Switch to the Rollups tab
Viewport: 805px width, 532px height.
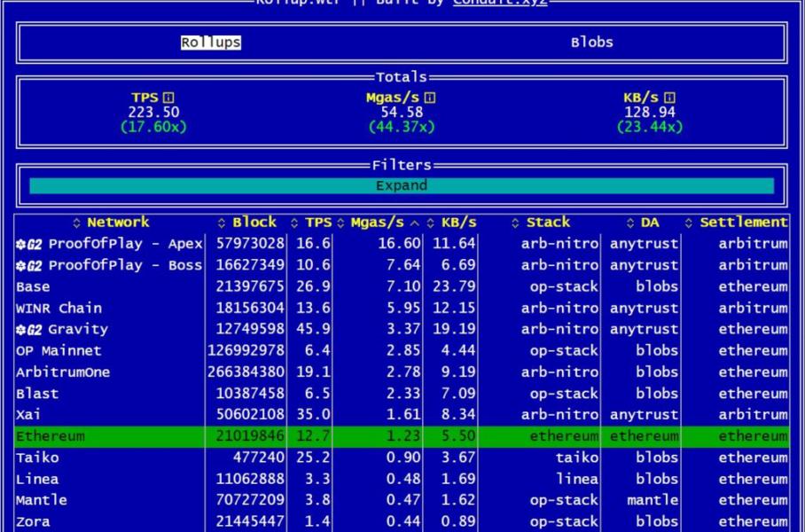tap(210, 42)
